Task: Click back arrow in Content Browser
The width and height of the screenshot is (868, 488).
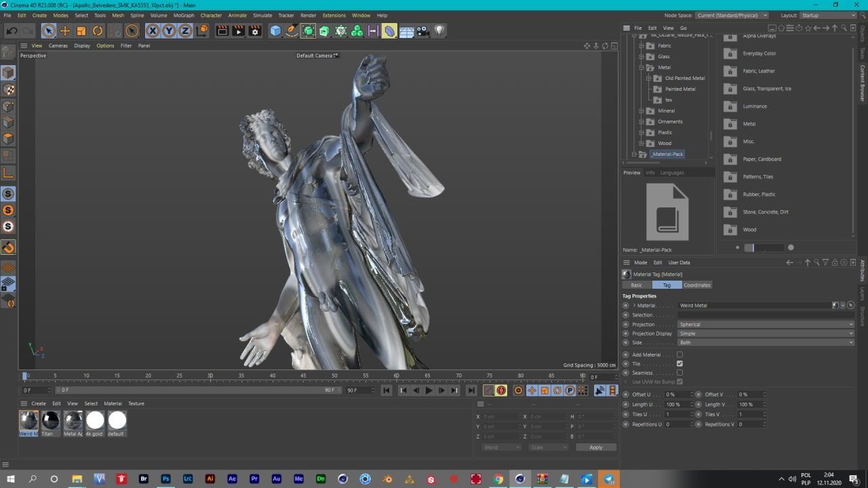Action: click(x=816, y=28)
